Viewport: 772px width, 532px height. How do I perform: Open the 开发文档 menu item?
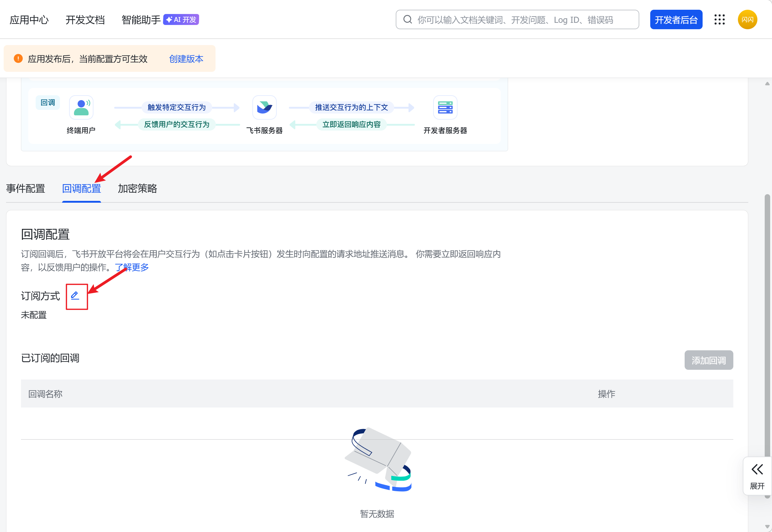click(85, 20)
